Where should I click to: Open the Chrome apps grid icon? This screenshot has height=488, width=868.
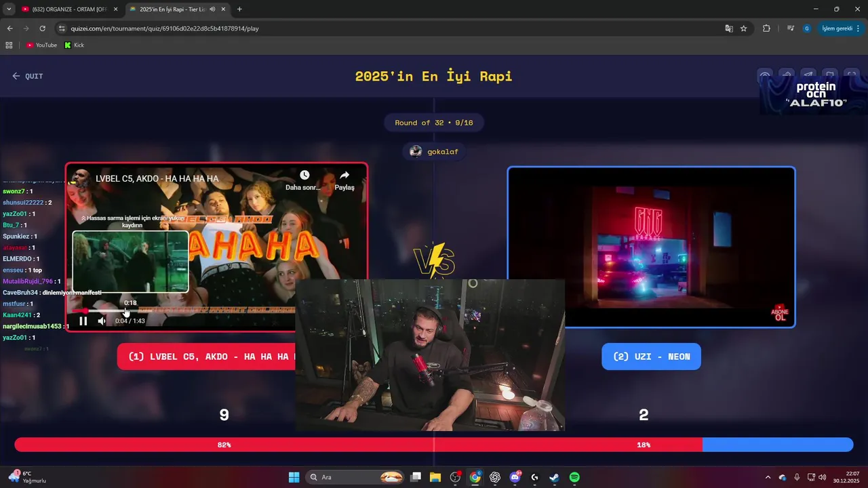[9, 45]
